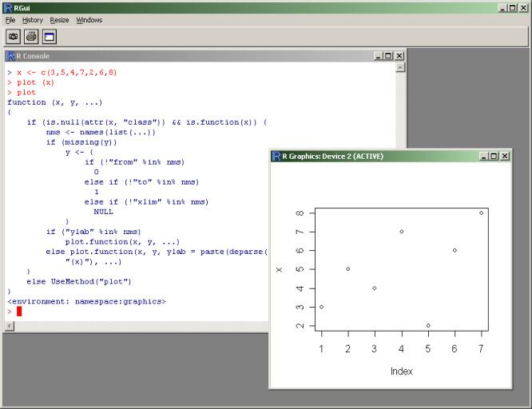Click the R Console title bar text
Image resolution: width=532 pixels, height=409 pixels.
coord(33,56)
